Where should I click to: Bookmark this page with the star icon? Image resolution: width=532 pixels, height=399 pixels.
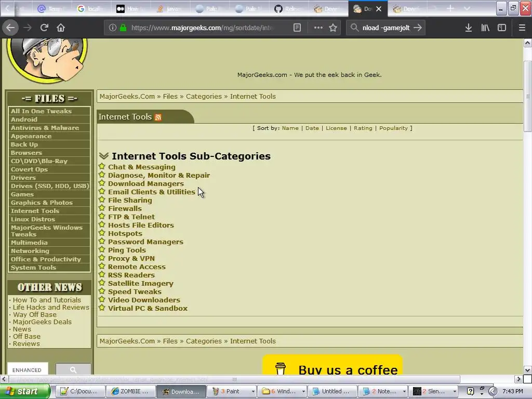333,28
